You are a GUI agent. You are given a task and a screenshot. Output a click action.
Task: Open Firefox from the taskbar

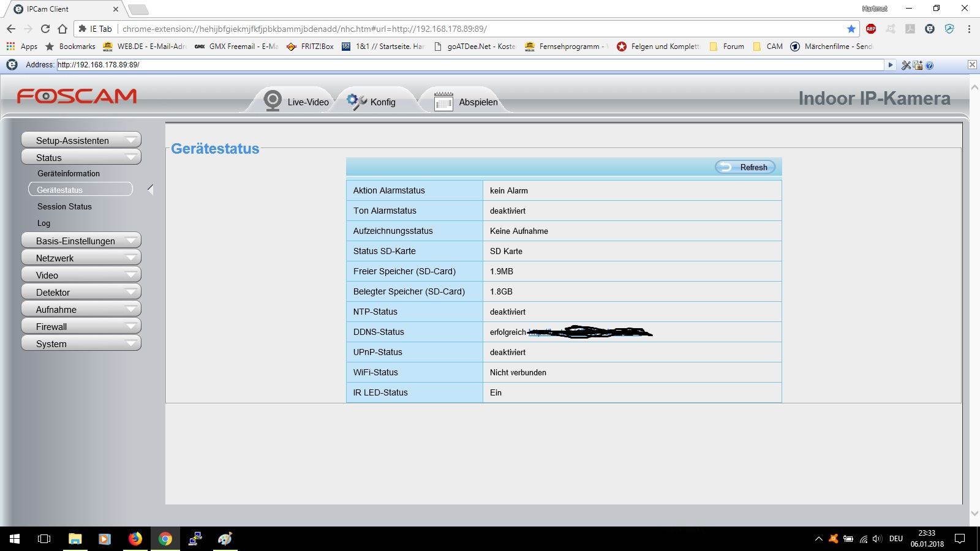pos(135,539)
